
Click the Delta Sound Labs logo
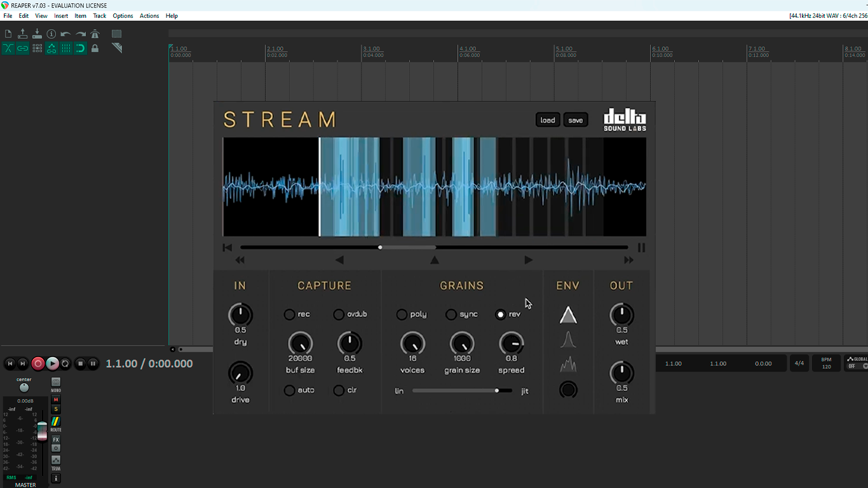pos(625,120)
